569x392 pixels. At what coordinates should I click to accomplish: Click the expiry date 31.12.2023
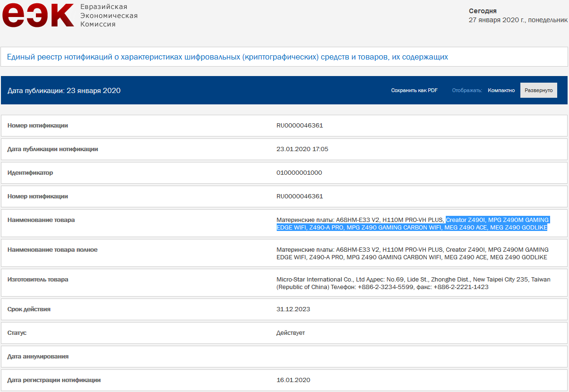click(x=293, y=309)
